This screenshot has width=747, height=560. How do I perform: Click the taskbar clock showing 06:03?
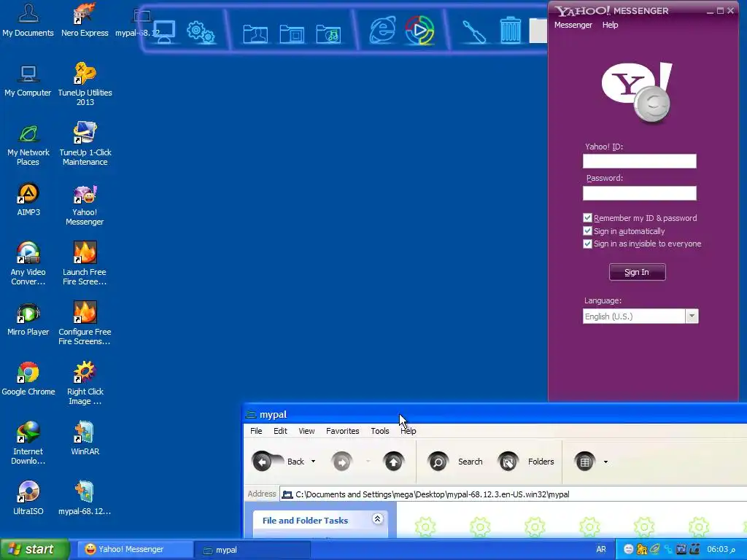pyautogui.click(x=721, y=550)
